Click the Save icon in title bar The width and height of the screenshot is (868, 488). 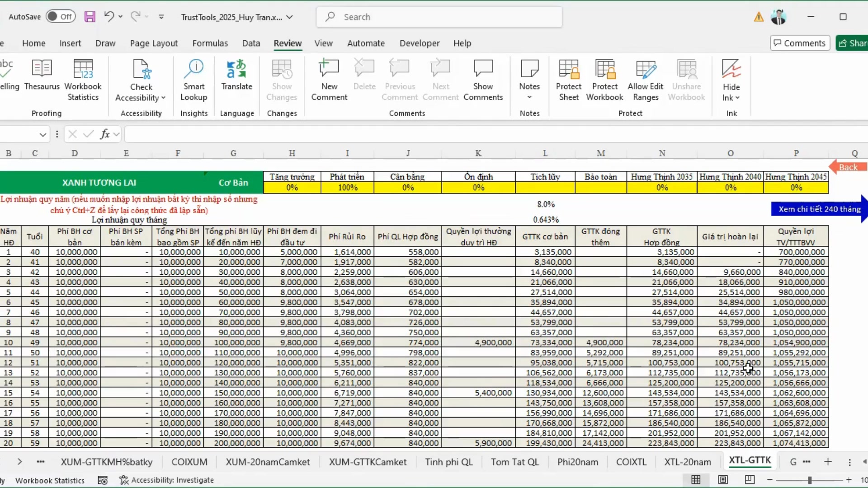(x=90, y=17)
